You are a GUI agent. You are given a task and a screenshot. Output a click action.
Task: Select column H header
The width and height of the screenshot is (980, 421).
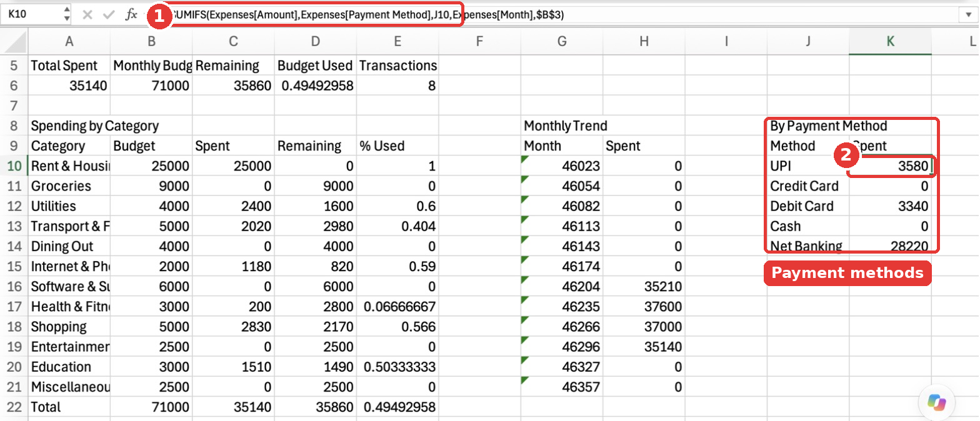coord(644,42)
